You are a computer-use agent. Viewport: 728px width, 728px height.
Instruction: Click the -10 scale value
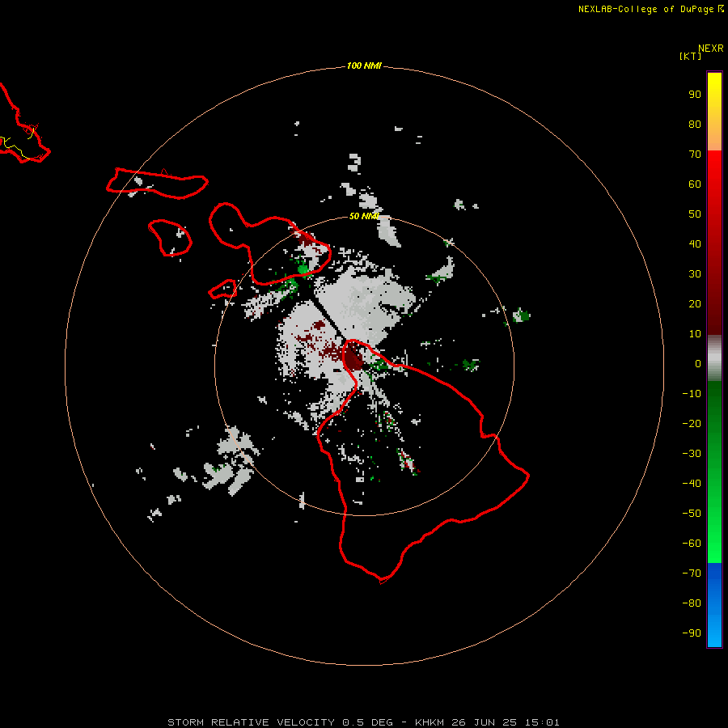(692, 394)
